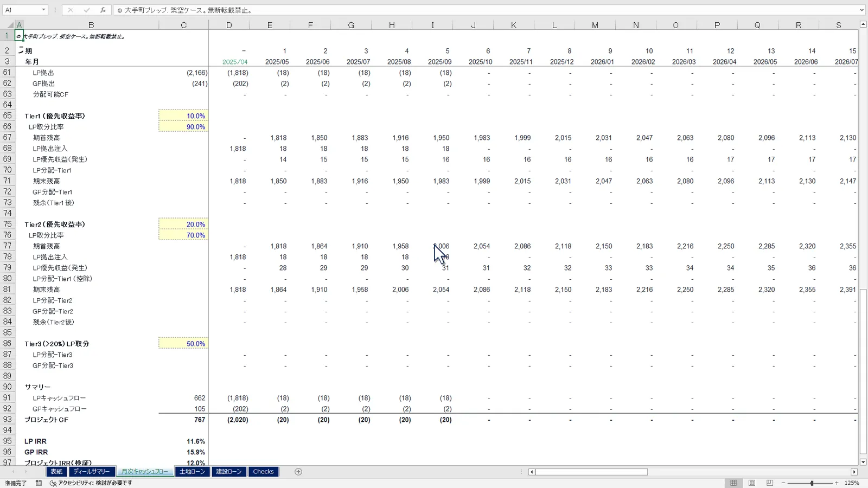Click the previous sheet navigation arrow

click(14, 472)
